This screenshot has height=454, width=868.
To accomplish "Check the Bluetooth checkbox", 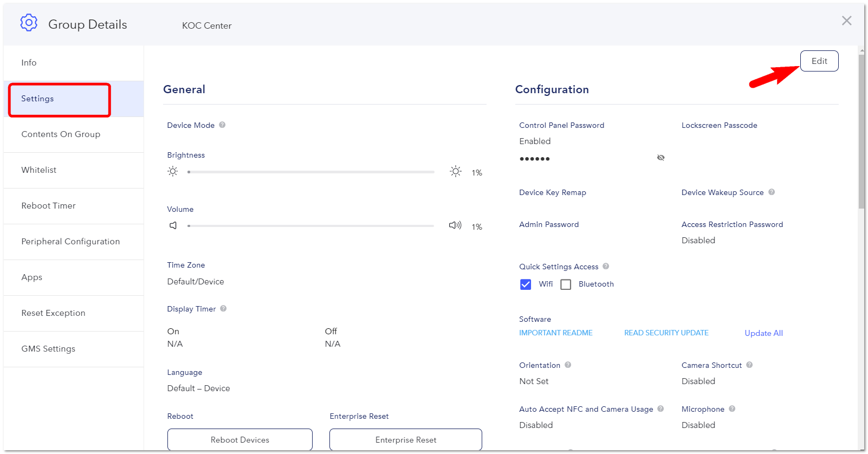I will coord(566,284).
